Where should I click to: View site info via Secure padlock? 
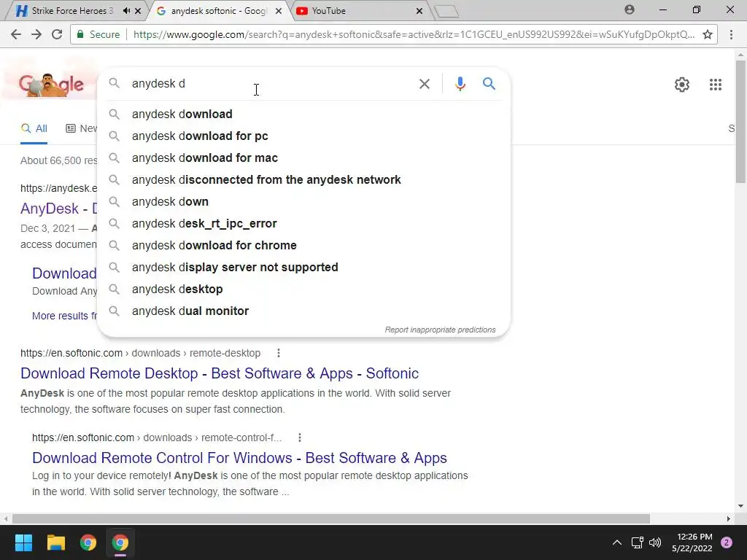point(98,34)
